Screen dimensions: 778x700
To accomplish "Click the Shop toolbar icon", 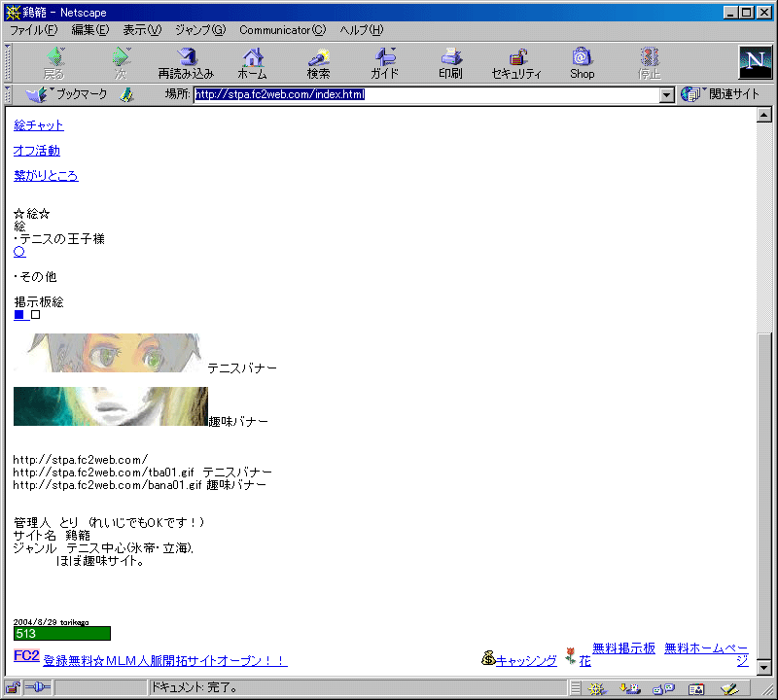I will coord(582,63).
